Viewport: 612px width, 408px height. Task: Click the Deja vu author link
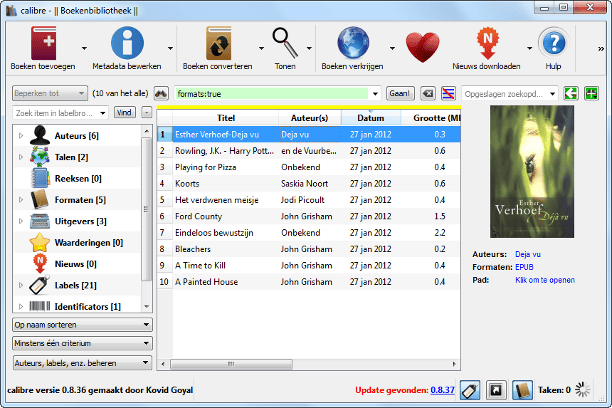click(528, 254)
